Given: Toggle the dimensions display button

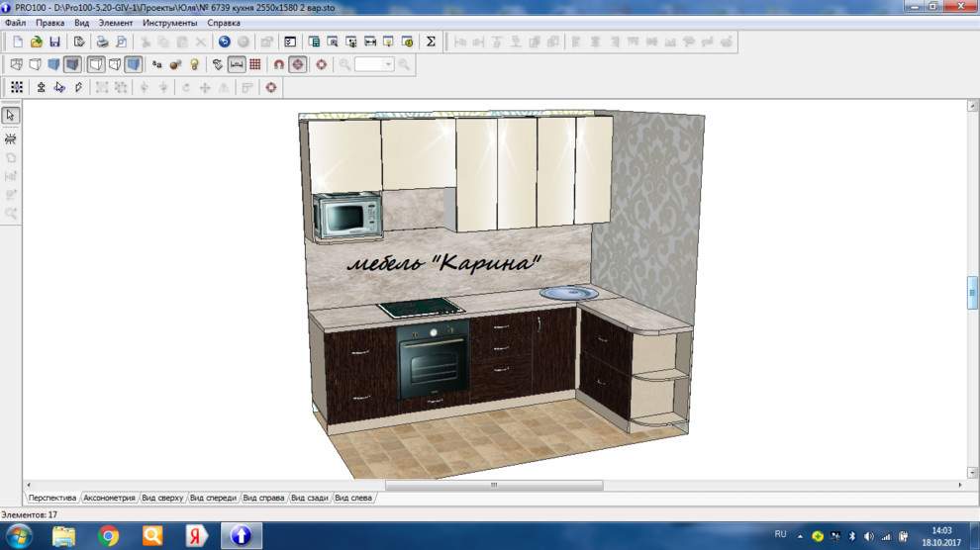Looking at the screenshot, I should tap(237, 64).
